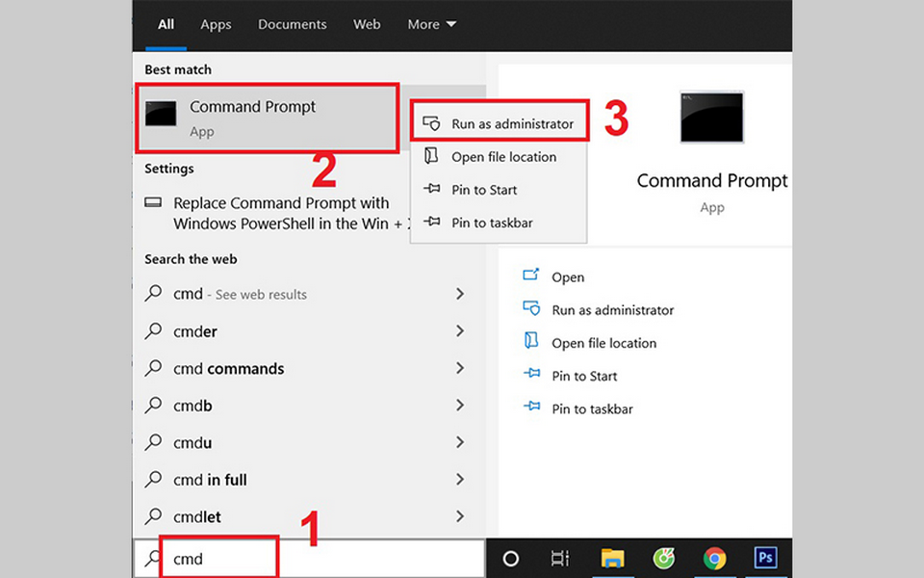Expand chevron for cmdu suggestion
The width and height of the screenshot is (924, 578).
click(460, 442)
